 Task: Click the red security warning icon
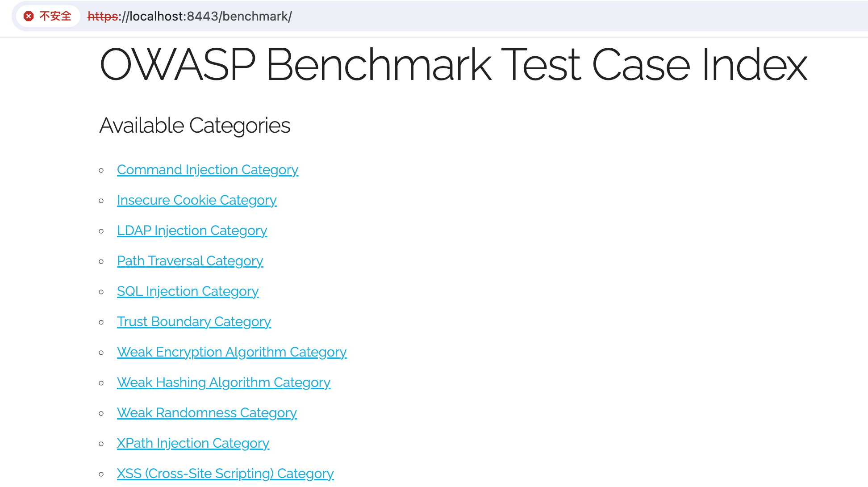[x=29, y=16]
